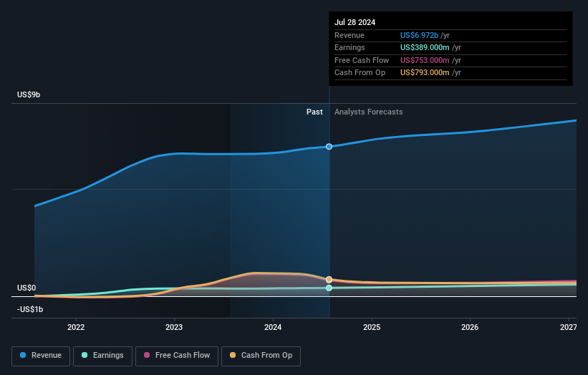
Task: Click the Cash From Op orange data point marker
Action: click(329, 280)
